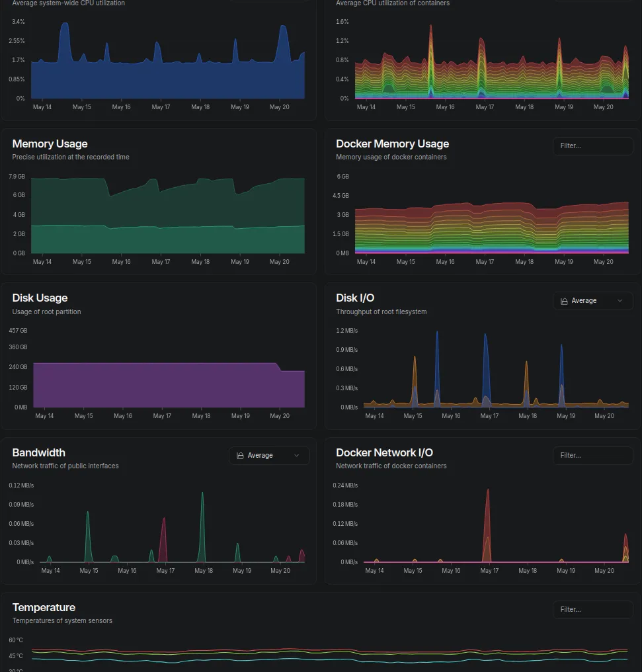The width and height of the screenshot is (642, 672).
Task: Click the 60 °C axis label
Action: (x=16, y=640)
